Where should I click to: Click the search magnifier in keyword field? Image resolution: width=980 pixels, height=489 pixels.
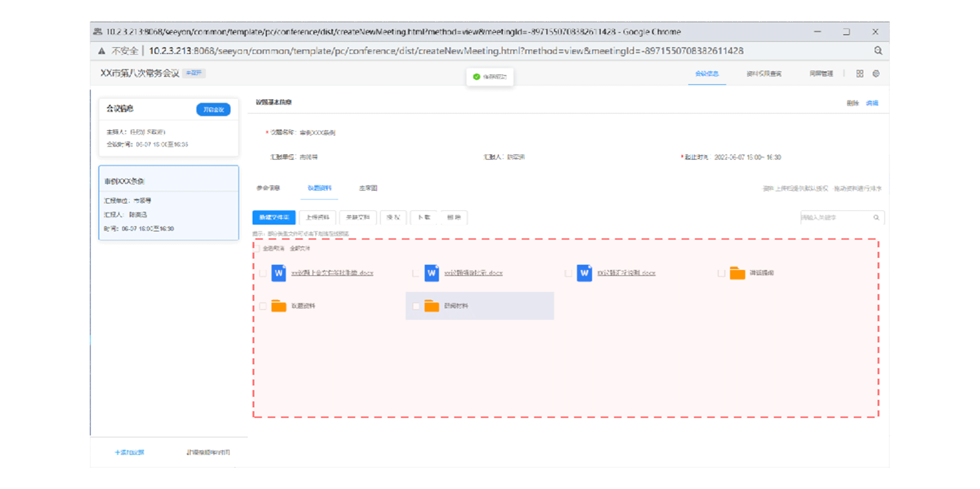[876, 217]
